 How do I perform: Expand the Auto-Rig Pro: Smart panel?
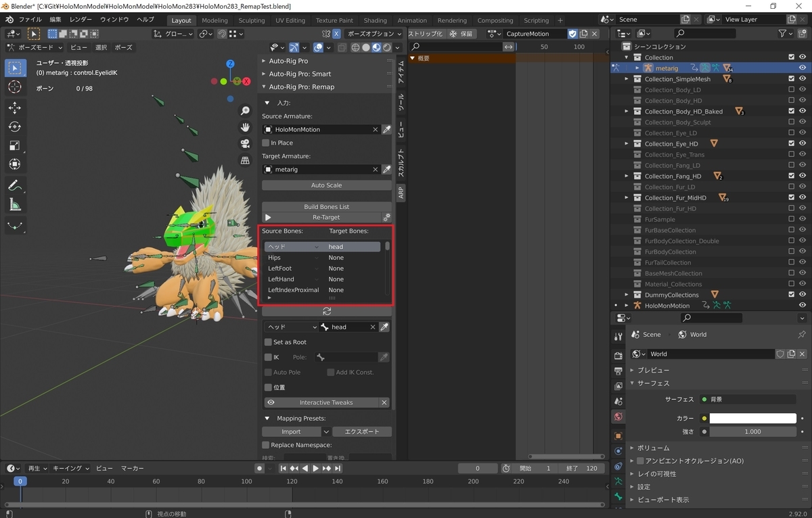point(264,74)
